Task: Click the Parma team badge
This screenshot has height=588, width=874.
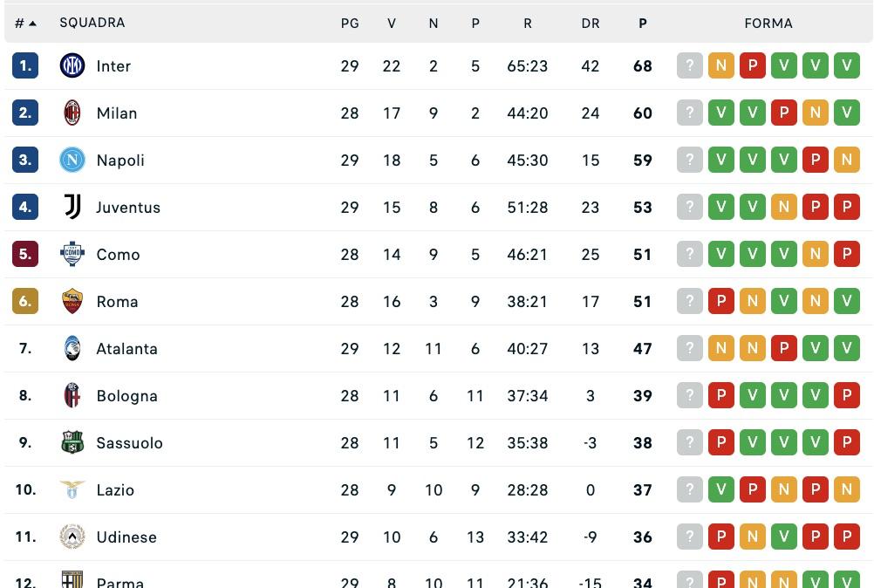Action: point(72,578)
